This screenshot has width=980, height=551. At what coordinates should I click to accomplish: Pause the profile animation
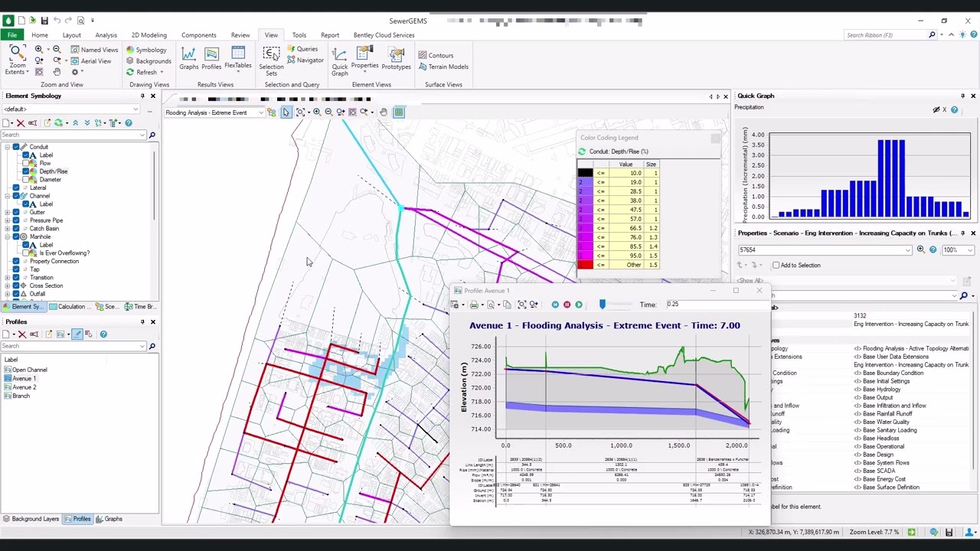tap(567, 305)
